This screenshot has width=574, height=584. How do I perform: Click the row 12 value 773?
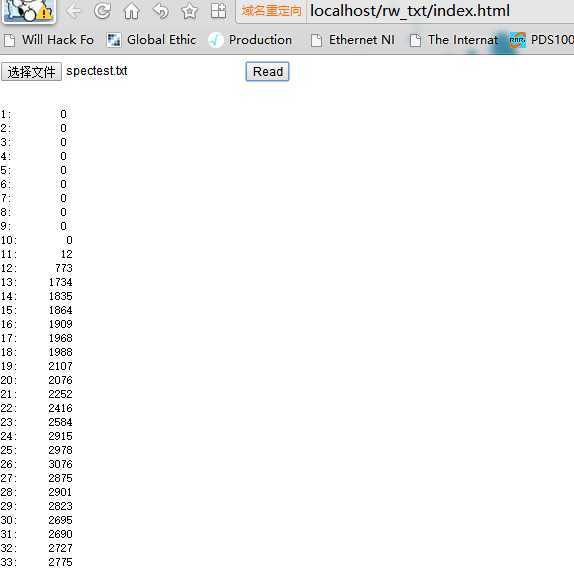click(64, 268)
